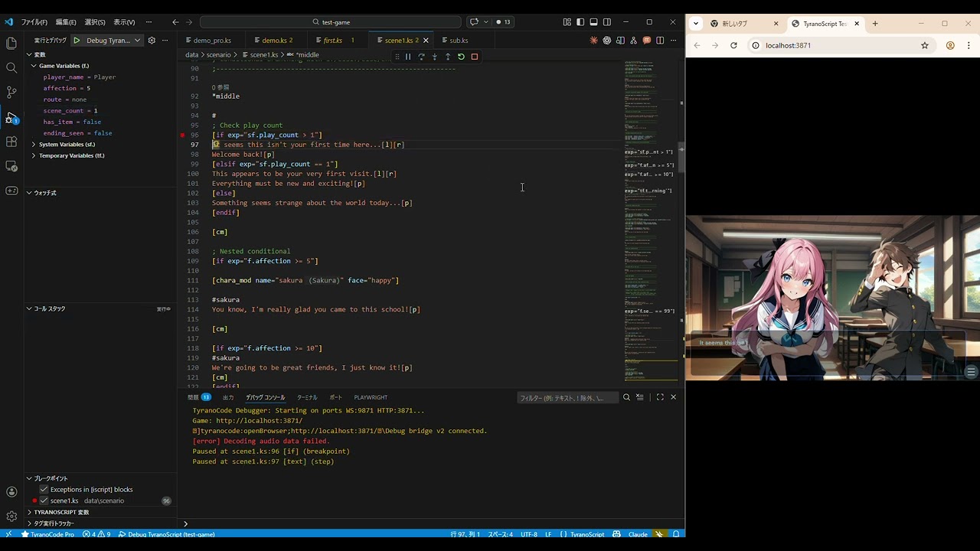Toggle the bottom panel visibility

593,22
